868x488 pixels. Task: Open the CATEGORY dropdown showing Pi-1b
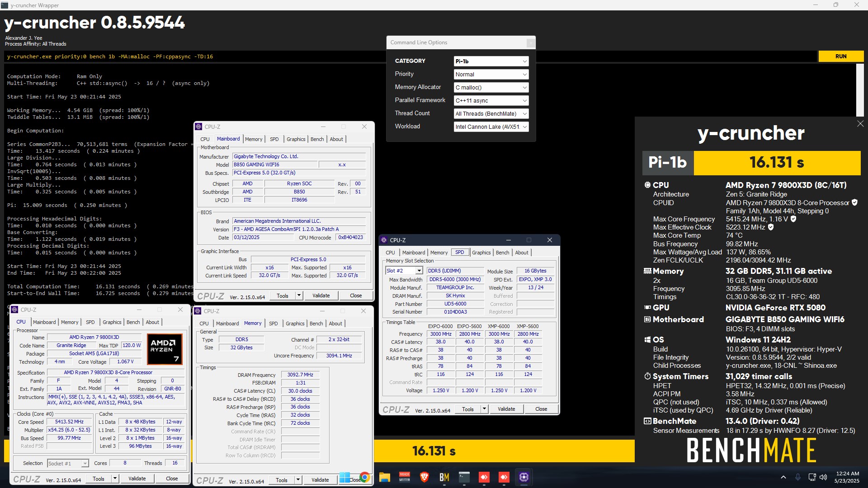point(491,61)
